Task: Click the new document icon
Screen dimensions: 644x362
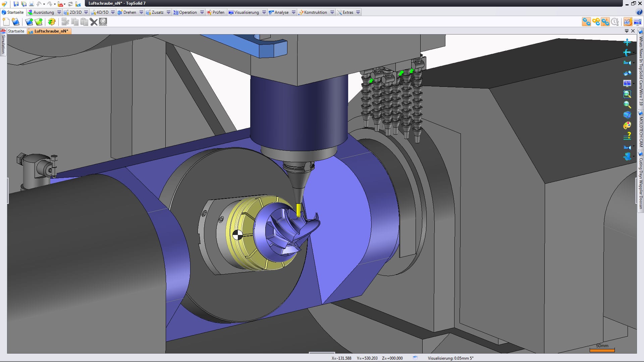Action: pyautogui.click(x=6, y=22)
